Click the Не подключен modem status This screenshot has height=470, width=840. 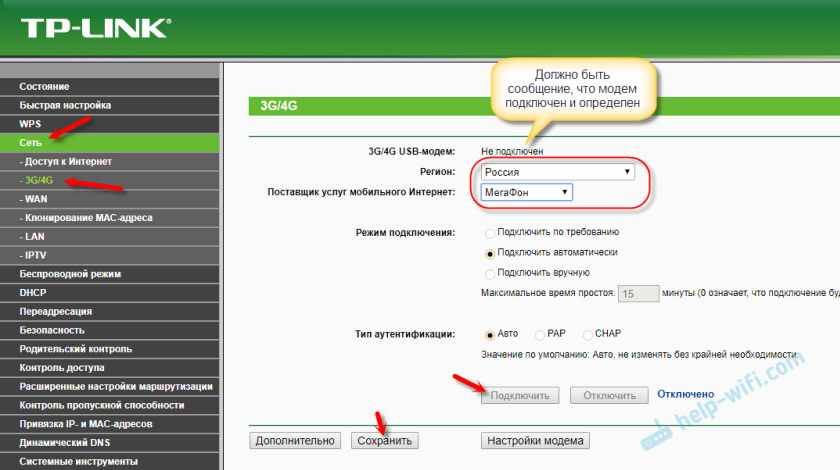[x=512, y=152]
